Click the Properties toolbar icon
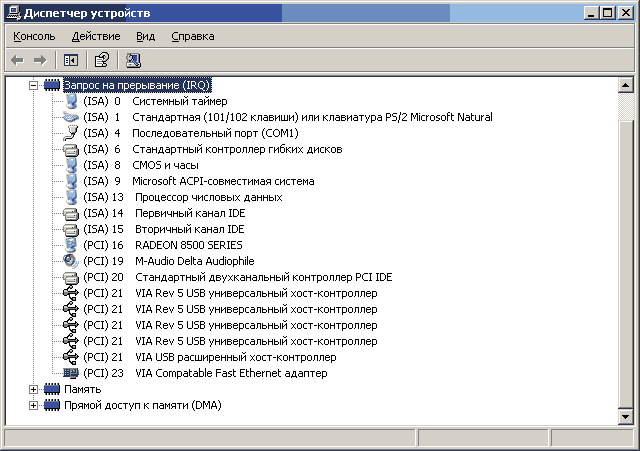 [x=101, y=60]
